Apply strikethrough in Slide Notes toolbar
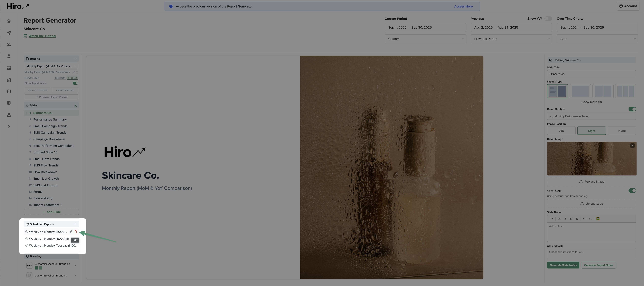This screenshot has height=286, width=644. 577,219
